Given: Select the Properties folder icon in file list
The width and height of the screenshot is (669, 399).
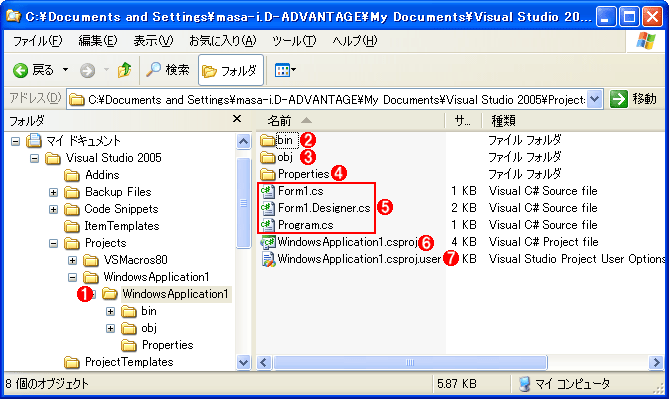Looking at the screenshot, I should [x=268, y=174].
